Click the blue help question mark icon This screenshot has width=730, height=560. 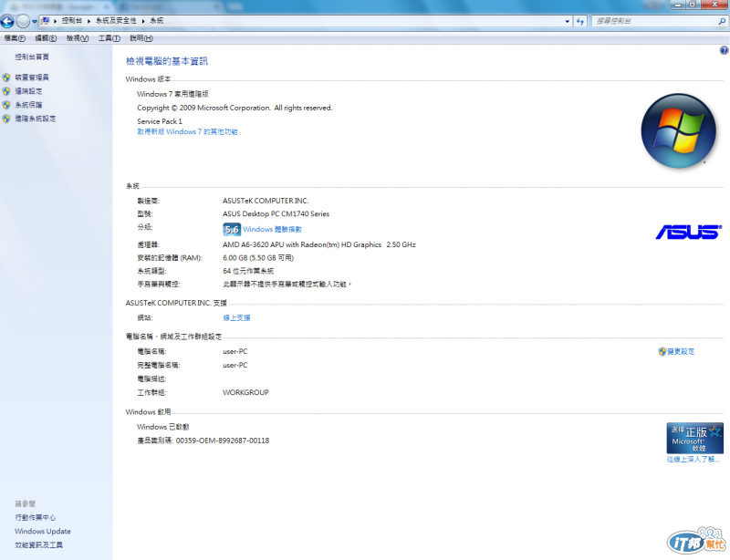724,50
